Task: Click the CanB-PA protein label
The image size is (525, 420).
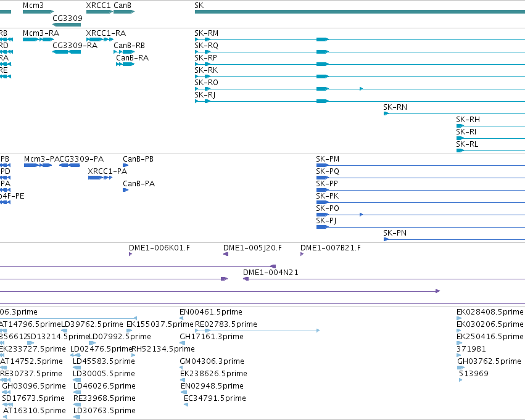Action: point(139,184)
